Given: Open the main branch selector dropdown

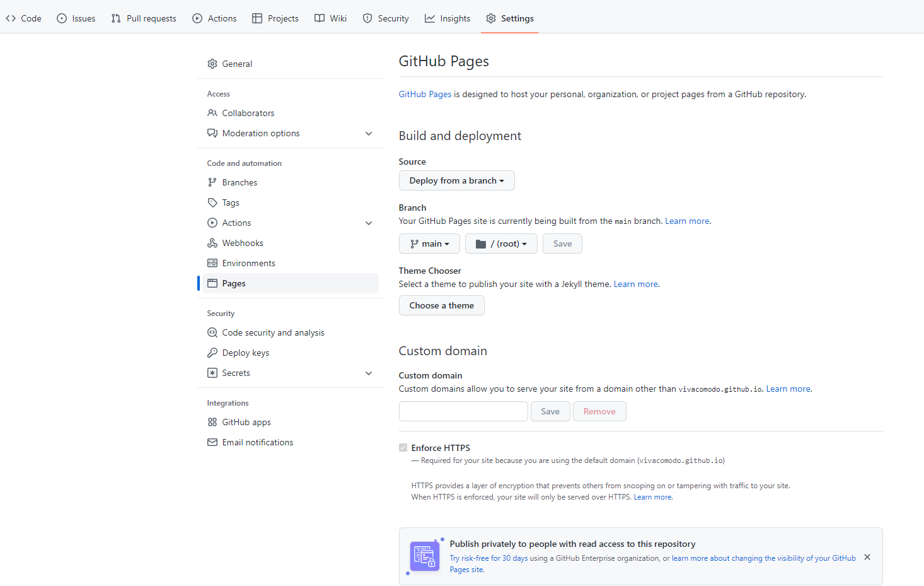Looking at the screenshot, I should point(429,243).
